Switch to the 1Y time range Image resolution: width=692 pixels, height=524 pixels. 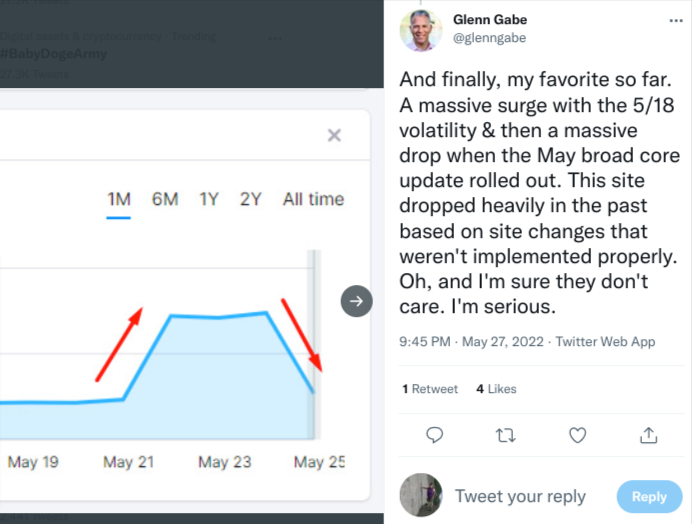pyautogui.click(x=209, y=200)
